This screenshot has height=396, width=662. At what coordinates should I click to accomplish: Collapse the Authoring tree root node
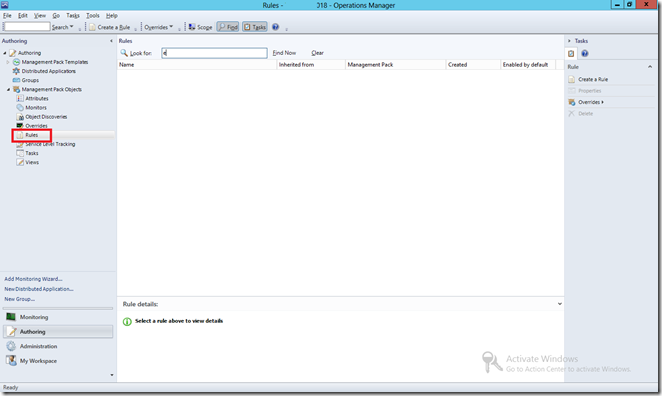pyautogui.click(x=5, y=53)
